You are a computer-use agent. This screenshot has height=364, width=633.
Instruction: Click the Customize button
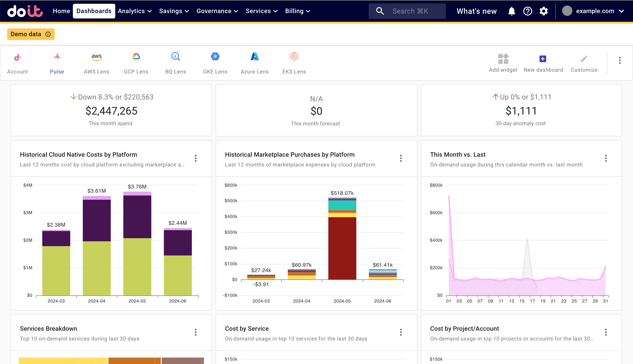(584, 63)
